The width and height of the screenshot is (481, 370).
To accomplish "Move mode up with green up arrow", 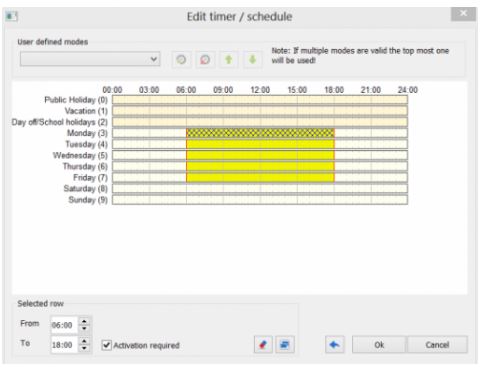I will click(x=229, y=60).
